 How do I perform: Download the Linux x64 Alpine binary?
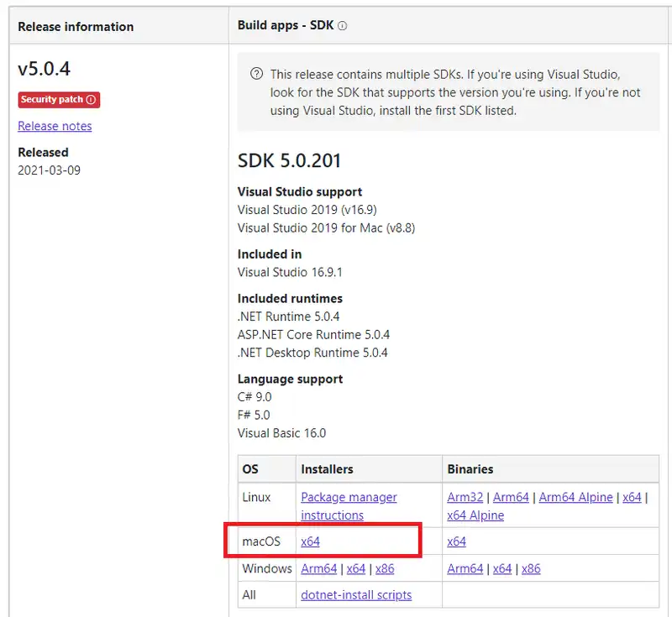(x=475, y=515)
